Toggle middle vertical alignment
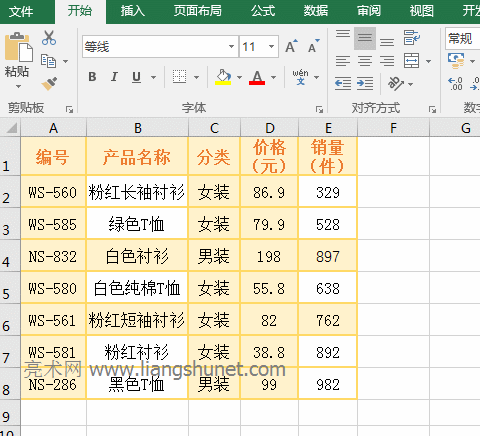 [365, 38]
